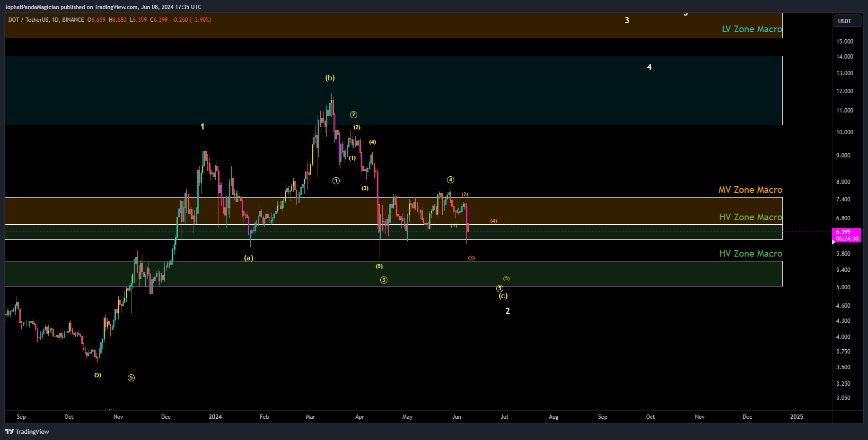Click the HV Zone Macro label beside 5.800
Image resolution: width=868 pixels, height=440 pixels.
coord(750,254)
